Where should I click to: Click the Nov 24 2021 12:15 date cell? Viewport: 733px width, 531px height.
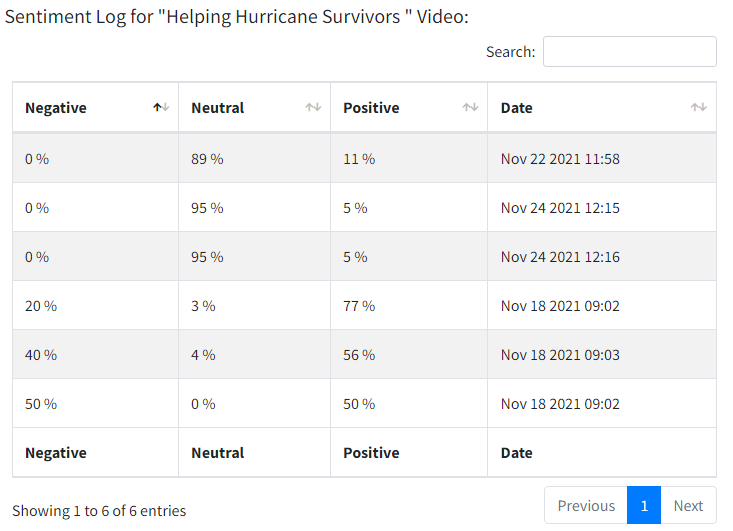click(560, 208)
